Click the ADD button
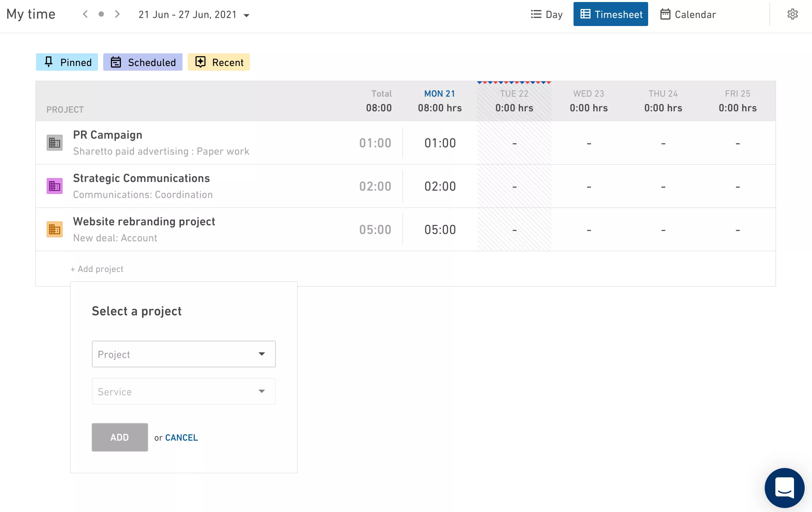The image size is (812, 512). tap(120, 437)
